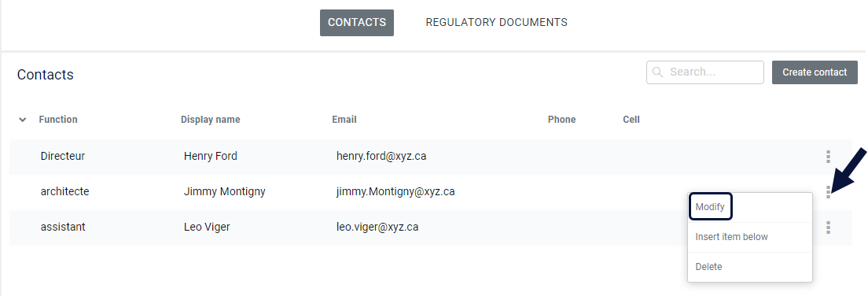868x296 pixels.
Task: Open the three-dot menu for Jimmy Montigny
Action: [x=828, y=192]
